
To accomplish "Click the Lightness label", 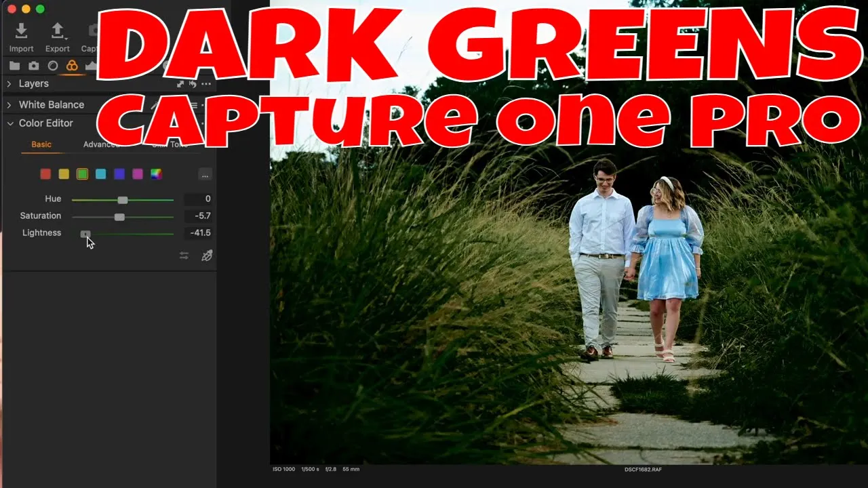I will pyautogui.click(x=41, y=233).
